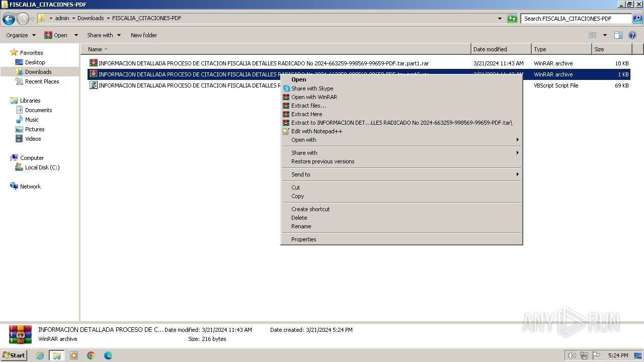Click the Change your view icon
Screen dimensions: 644x362
point(593,35)
